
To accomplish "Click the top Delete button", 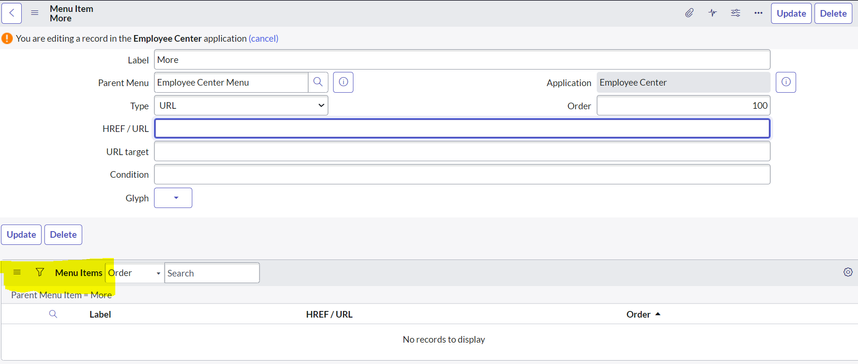I will tap(833, 13).
